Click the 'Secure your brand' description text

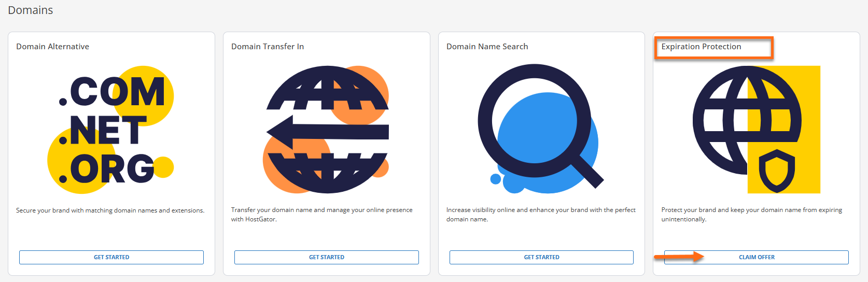click(x=110, y=210)
